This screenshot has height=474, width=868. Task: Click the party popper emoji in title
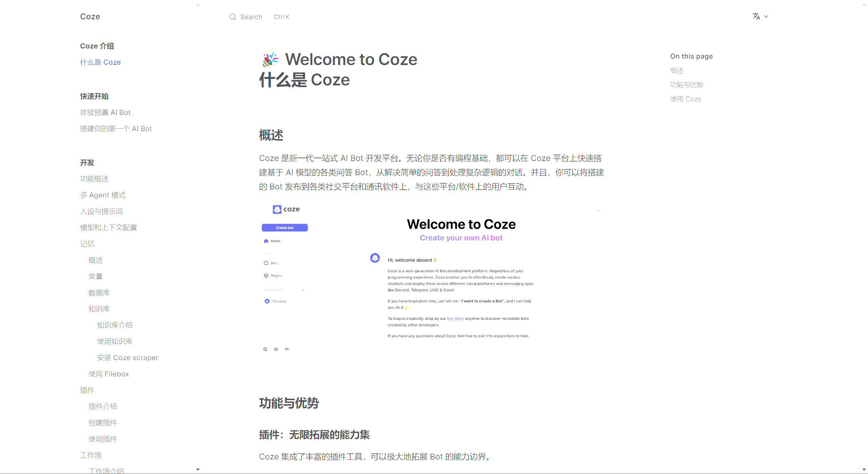(270, 60)
